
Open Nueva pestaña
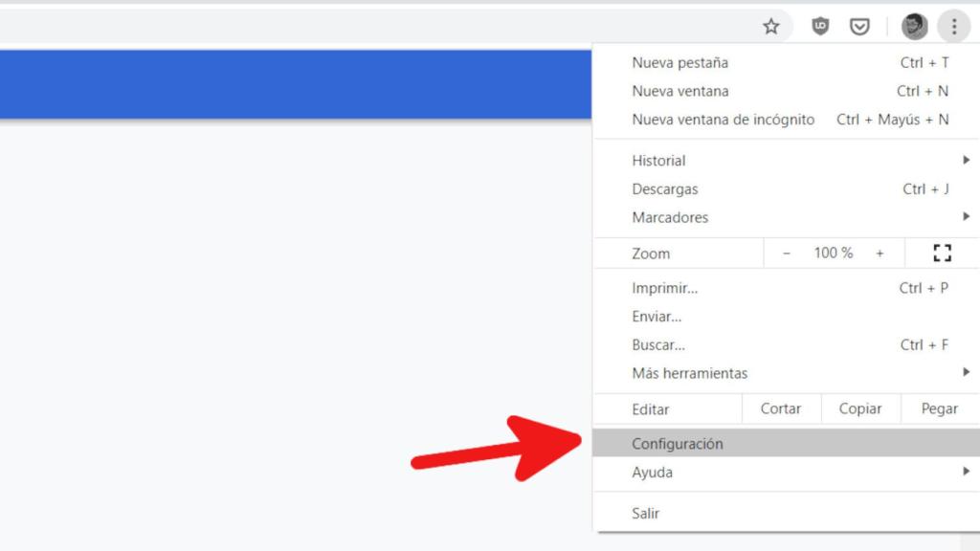click(787, 62)
